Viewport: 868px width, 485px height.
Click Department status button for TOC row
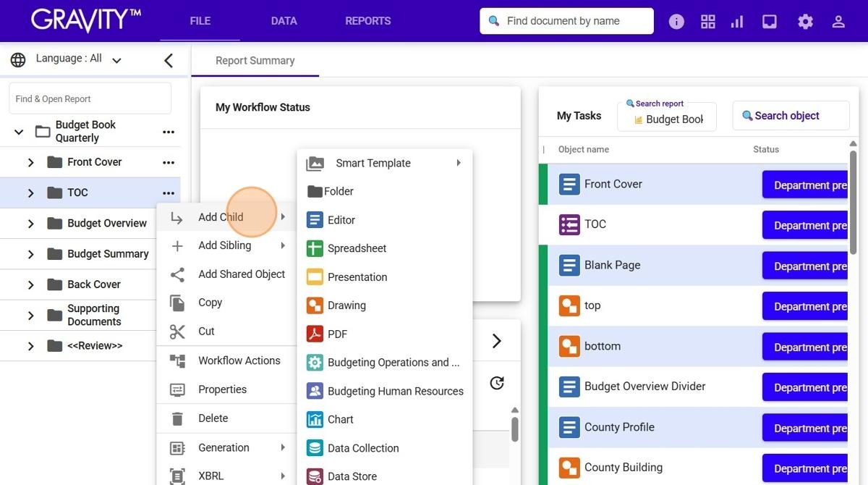[805, 225]
